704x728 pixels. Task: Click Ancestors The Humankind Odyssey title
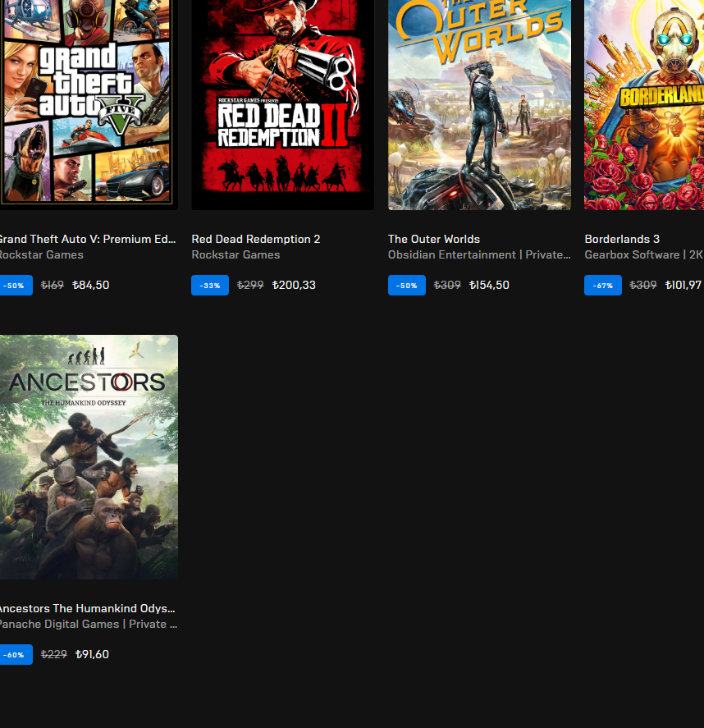87,609
